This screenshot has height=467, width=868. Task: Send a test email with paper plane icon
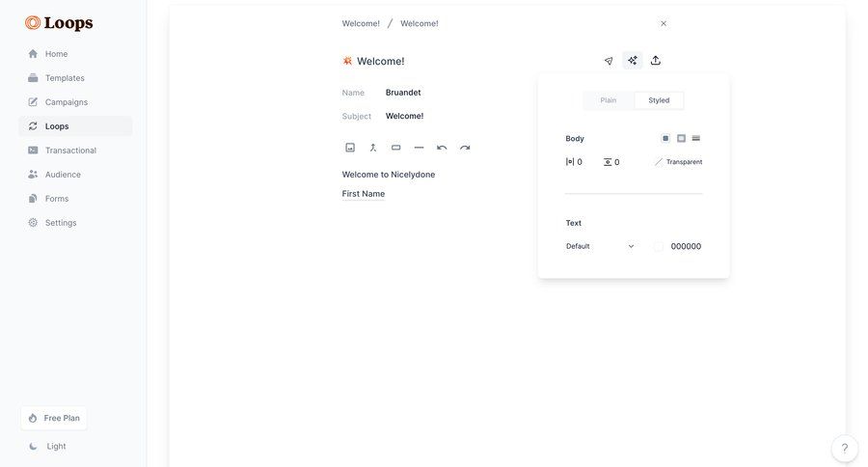click(609, 61)
